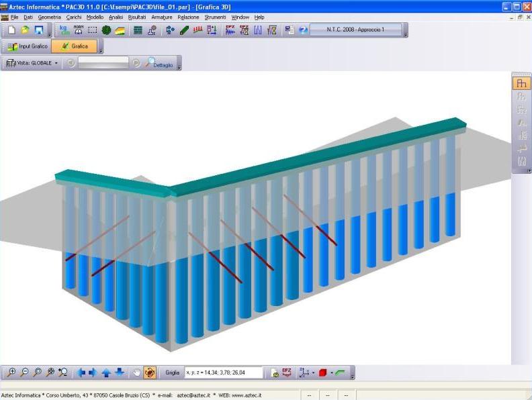532x400 pixels.
Task: Select the hand pan tool
Action: click(136, 372)
